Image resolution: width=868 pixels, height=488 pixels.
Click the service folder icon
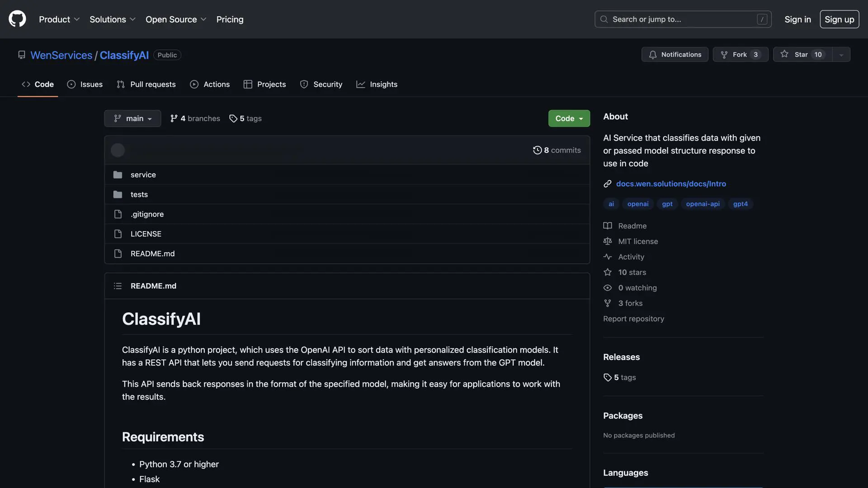pyautogui.click(x=118, y=175)
